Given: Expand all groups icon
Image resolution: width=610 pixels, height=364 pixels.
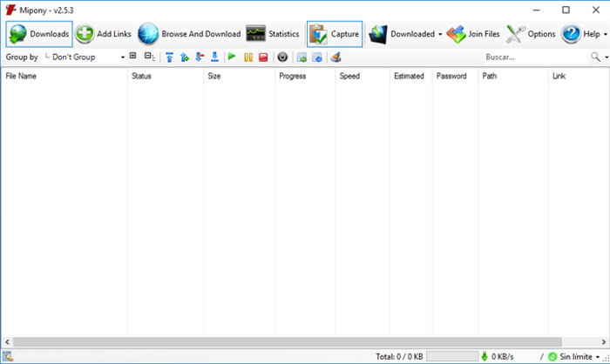Looking at the screenshot, I should pyautogui.click(x=133, y=56).
